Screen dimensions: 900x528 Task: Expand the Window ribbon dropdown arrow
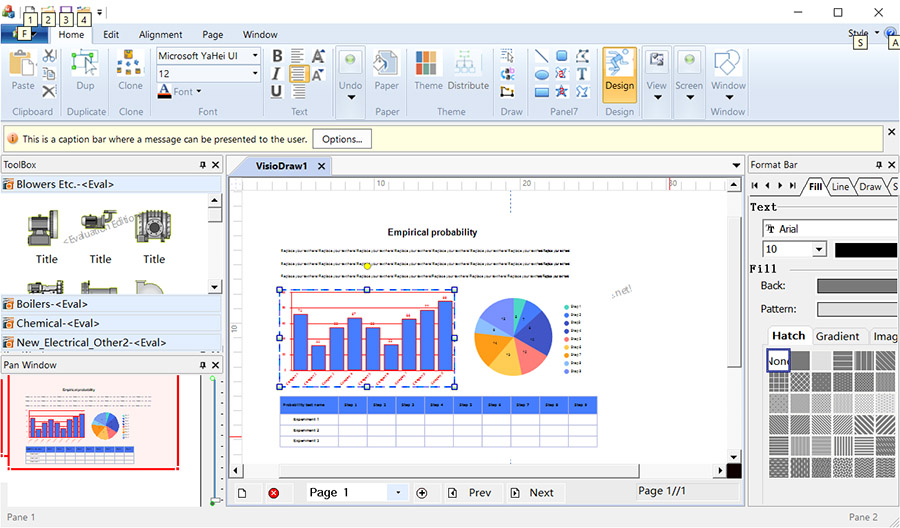click(x=729, y=98)
